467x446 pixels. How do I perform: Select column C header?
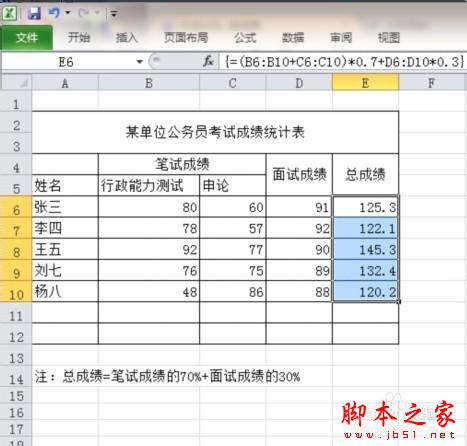[x=233, y=83]
